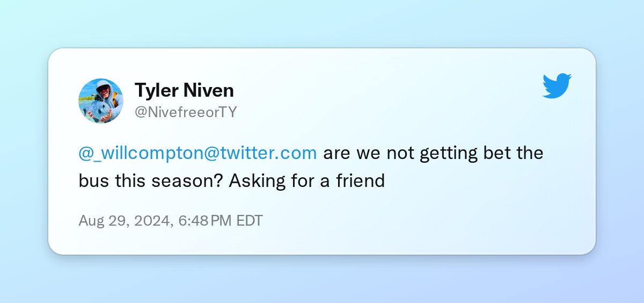This screenshot has width=644, height=303.
Task: Click the blue Twitter bird logo
Action: (557, 86)
